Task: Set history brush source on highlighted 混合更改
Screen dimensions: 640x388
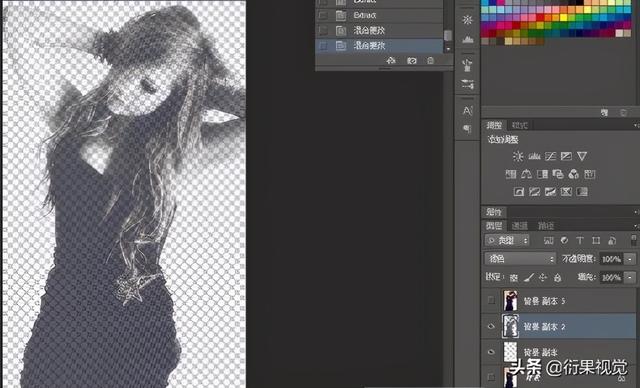Action: 323,46
